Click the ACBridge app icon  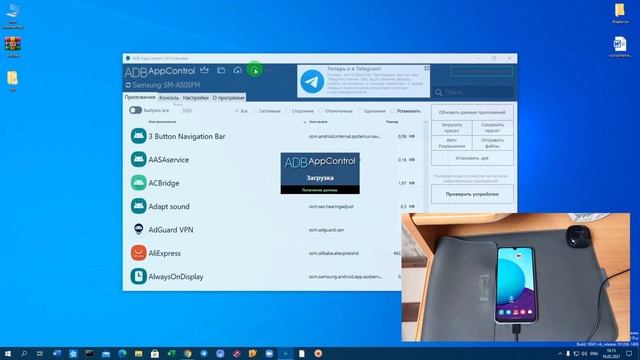[x=138, y=182]
